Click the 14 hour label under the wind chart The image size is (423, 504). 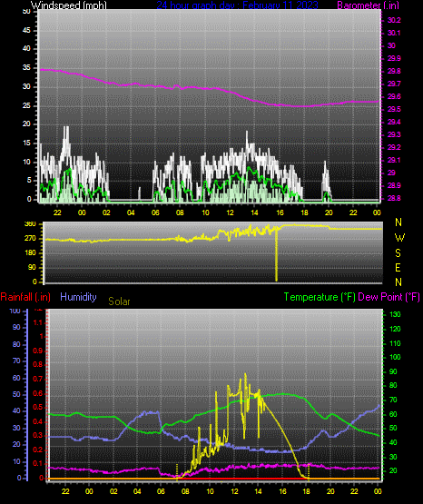click(254, 212)
